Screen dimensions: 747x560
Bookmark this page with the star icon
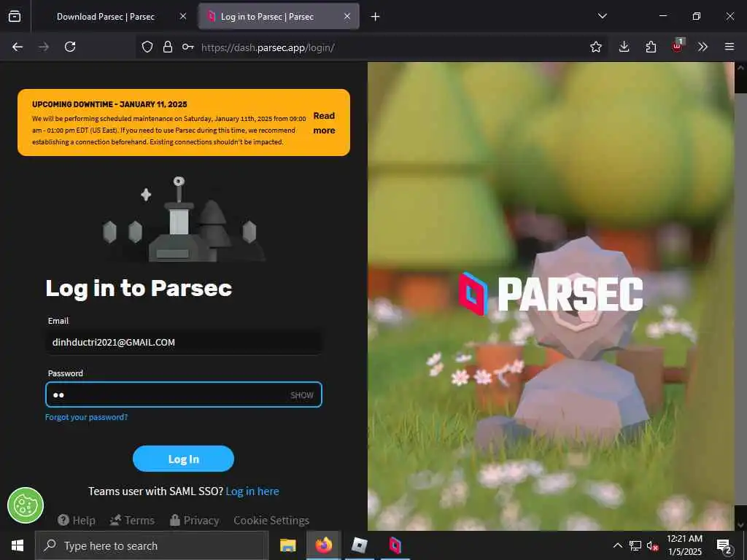tap(595, 47)
